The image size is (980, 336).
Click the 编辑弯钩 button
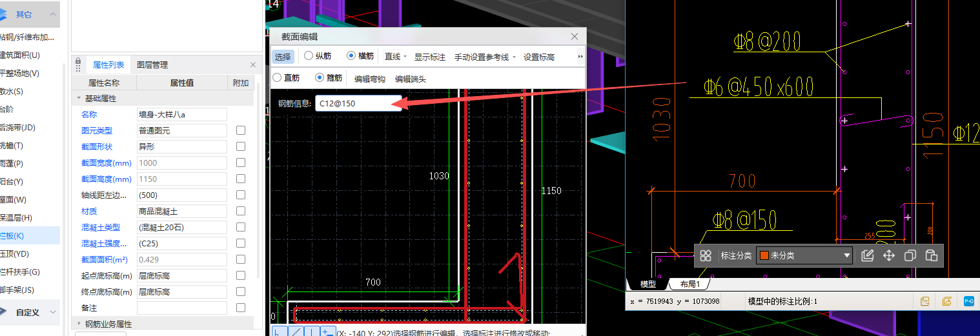370,79
